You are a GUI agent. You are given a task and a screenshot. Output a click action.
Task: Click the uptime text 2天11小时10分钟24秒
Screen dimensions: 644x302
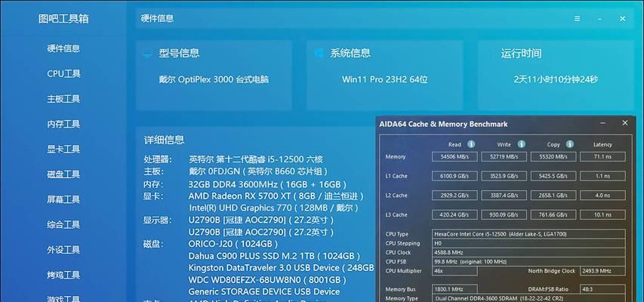coord(555,79)
